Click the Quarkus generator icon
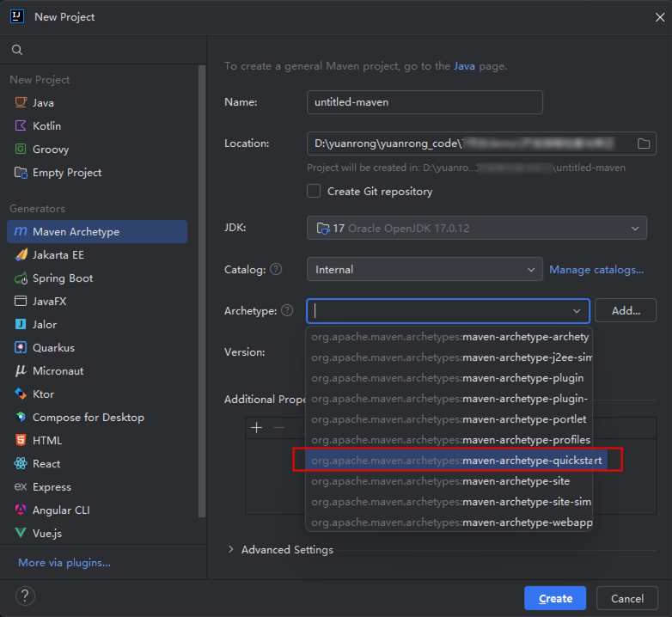 [21, 348]
